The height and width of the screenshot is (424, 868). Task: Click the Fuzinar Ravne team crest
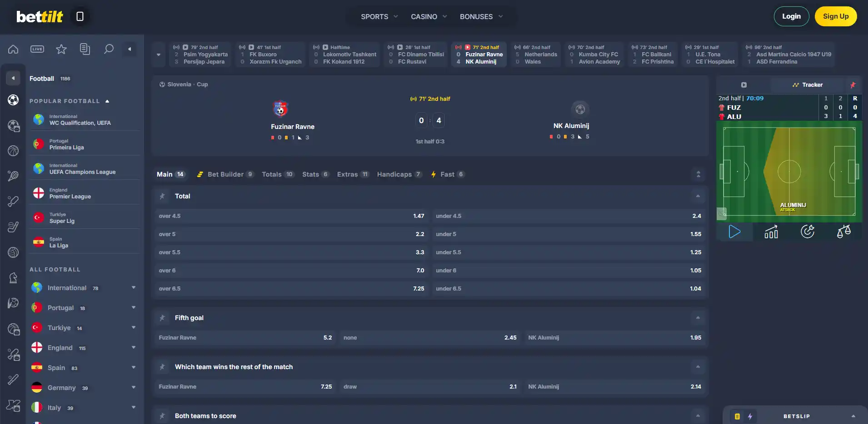click(280, 108)
